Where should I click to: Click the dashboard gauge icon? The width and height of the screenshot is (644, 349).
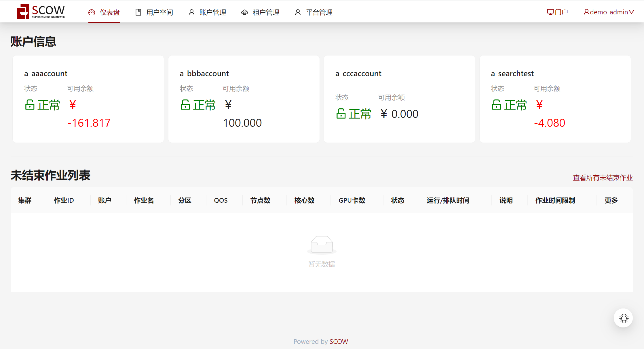click(92, 12)
